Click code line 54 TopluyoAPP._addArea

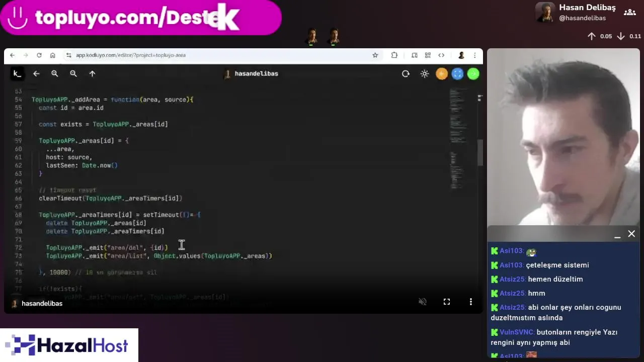(x=112, y=100)
